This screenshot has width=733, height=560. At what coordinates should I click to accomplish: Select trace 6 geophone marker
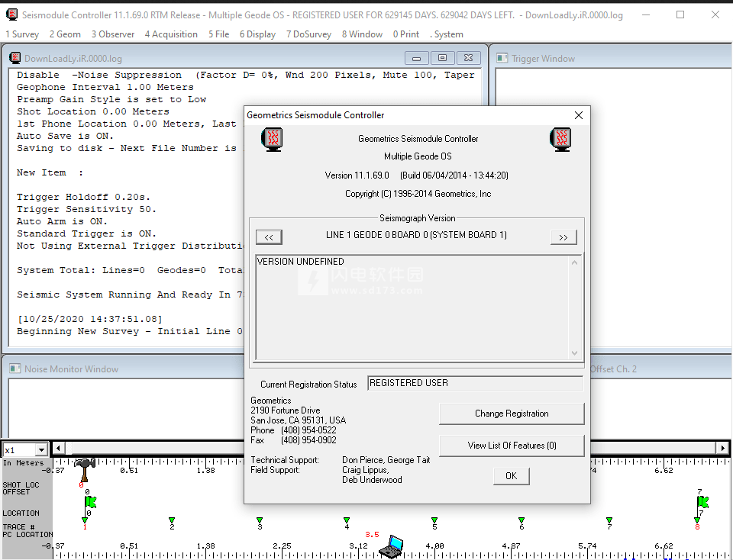pos(521,520)
